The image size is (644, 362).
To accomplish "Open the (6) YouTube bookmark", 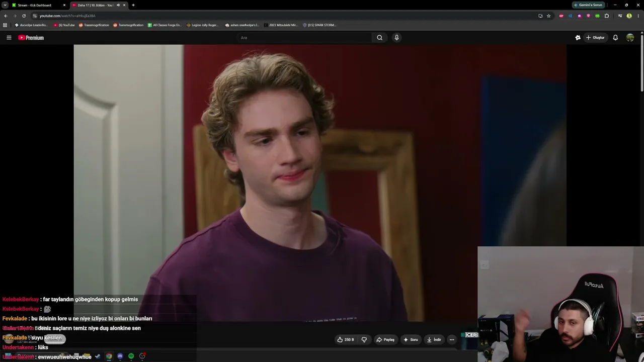I will (64, 25).
